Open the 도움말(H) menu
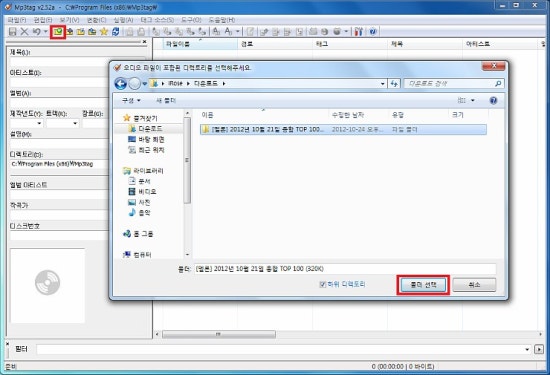This screenshot has height=375, width=550. click(222, 20)
